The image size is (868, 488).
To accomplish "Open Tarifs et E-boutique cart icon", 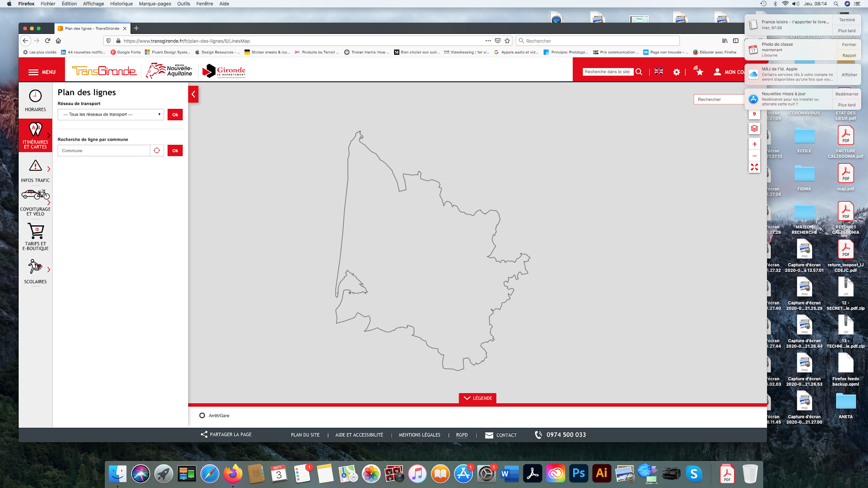I will pos(36,231).
